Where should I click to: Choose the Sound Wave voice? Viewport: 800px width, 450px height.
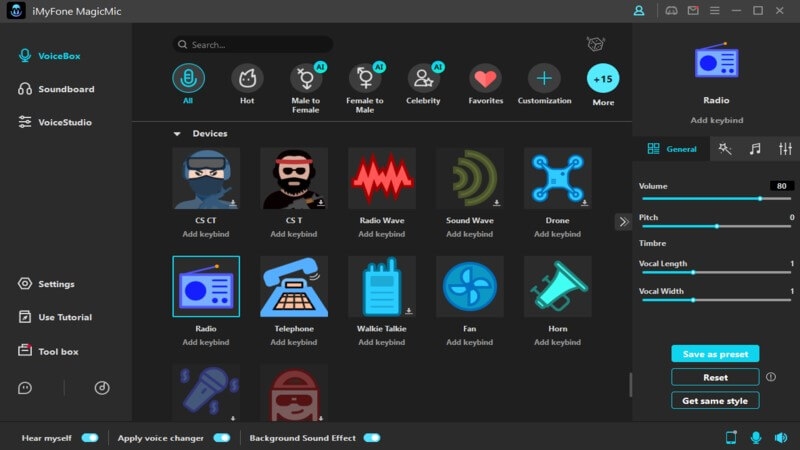(x=469, y=179)
